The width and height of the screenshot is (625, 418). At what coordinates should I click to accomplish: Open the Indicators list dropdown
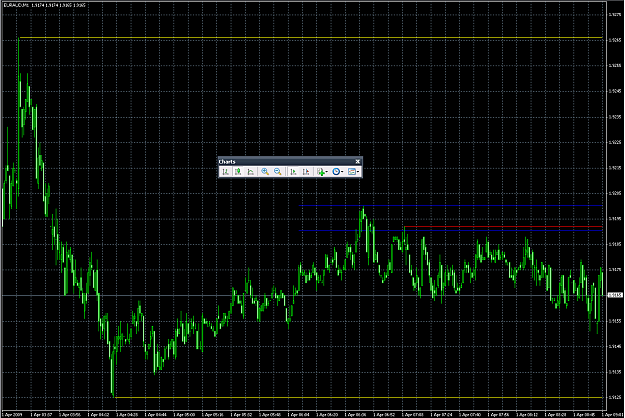point(322,172)
